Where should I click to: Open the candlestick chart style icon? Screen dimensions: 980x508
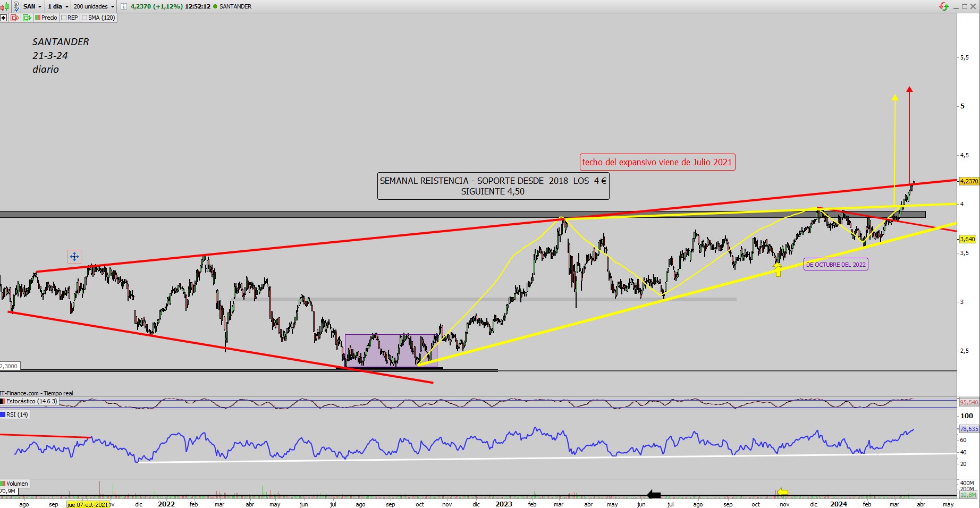4,6
